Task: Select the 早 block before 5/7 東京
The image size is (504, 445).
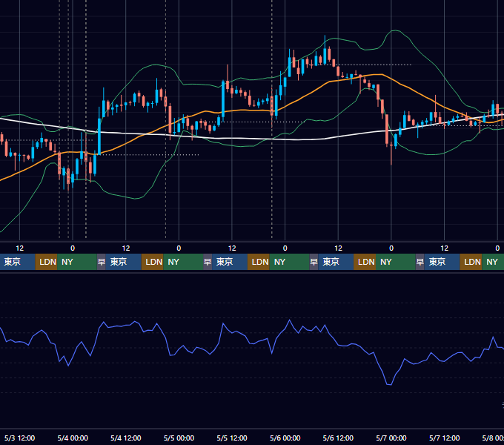Action: [420, 262]
